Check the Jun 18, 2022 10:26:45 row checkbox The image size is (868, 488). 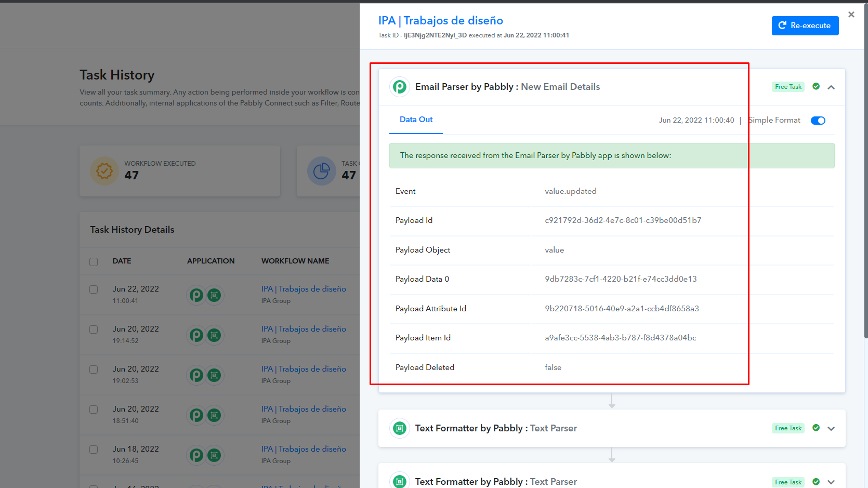(x=94, y=450)
